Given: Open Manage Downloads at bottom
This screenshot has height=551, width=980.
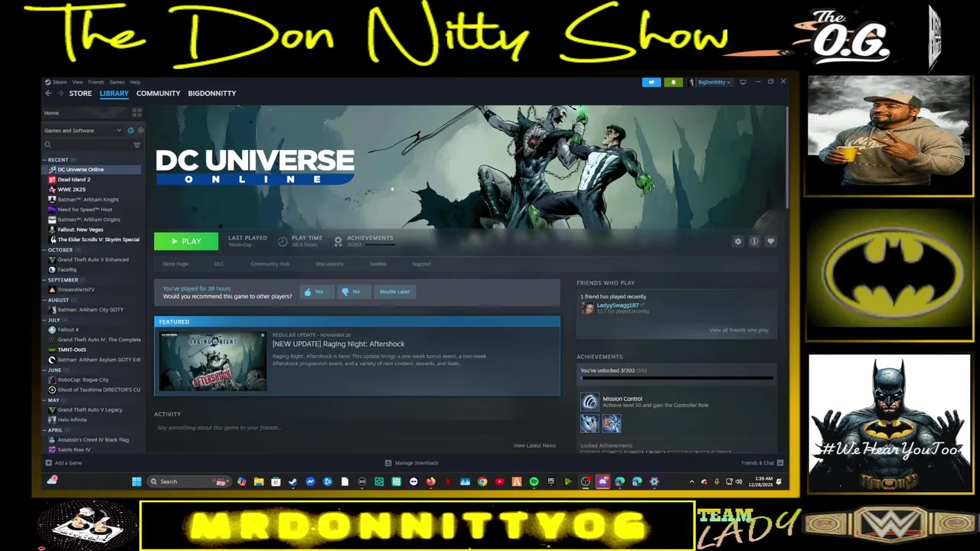Looking at the screenshot, I should [412, 463].
